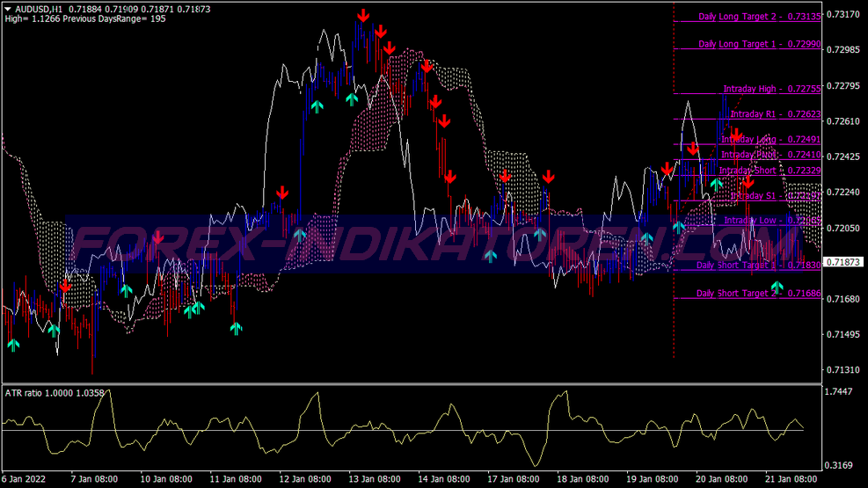
Task: Select the red vertical dotted day-start line
Action: coord(674,180)
